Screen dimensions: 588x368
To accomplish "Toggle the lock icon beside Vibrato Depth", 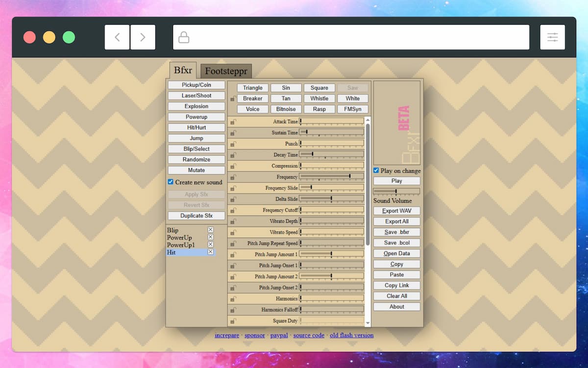I will [x=233, y=221].
